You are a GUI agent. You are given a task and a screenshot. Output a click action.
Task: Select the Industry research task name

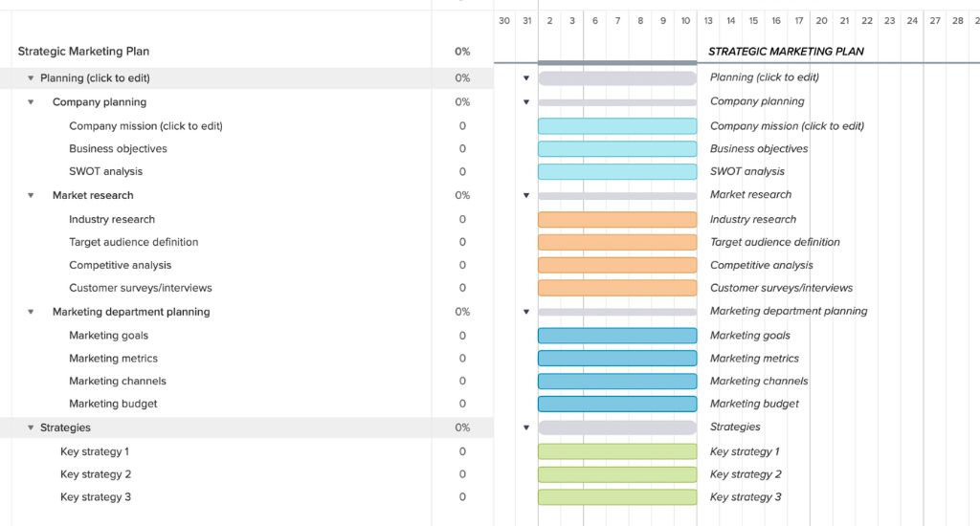[112, 219]
